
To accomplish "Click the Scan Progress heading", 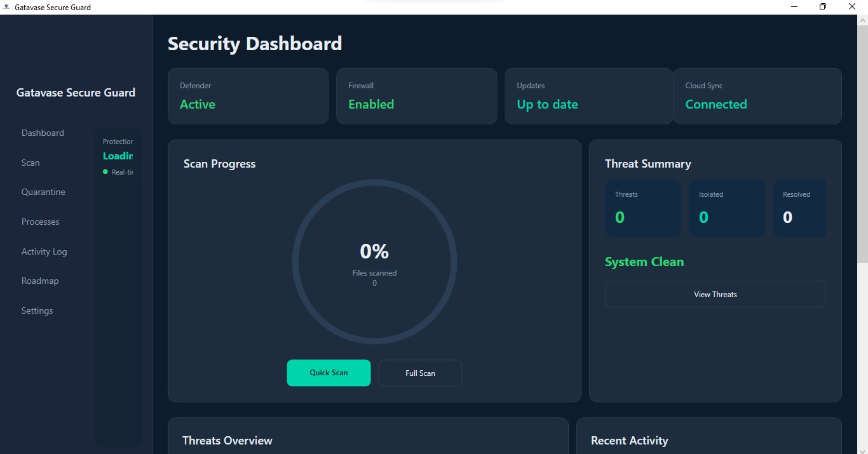I will tap(219, 164).
